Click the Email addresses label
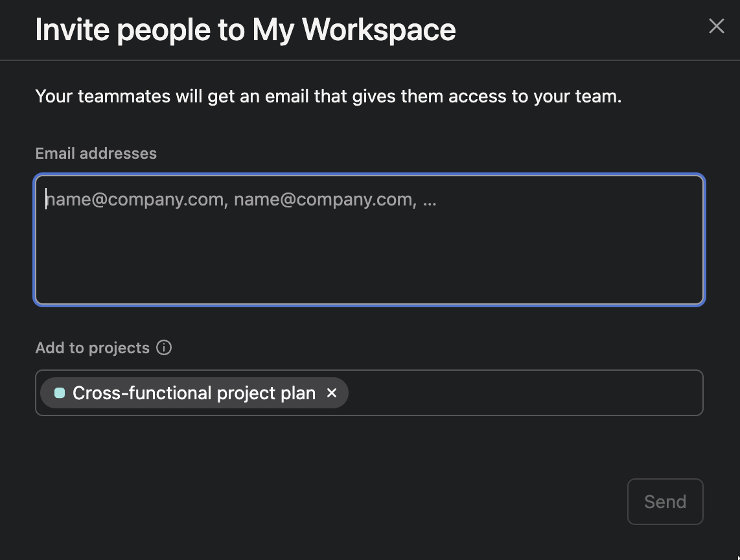 coord(96,154)
